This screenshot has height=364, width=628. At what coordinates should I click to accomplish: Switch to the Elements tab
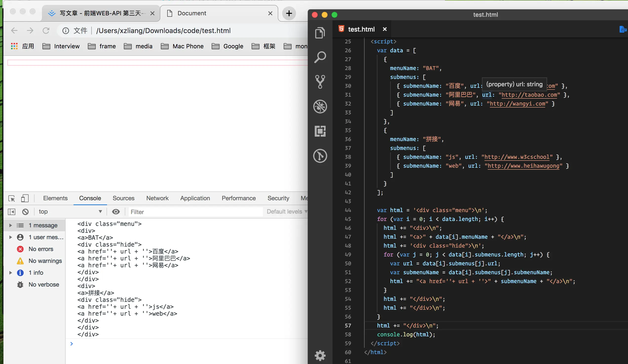pyautogui.click(x=55, y=198)
